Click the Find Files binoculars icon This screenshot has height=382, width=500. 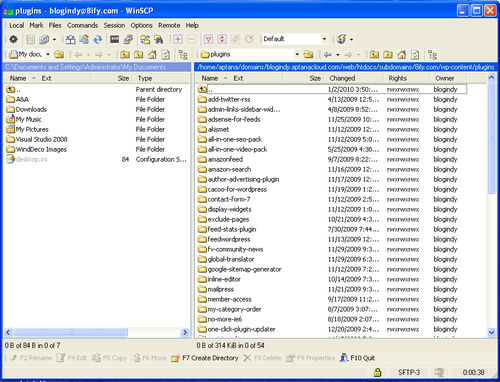(159, 39)
